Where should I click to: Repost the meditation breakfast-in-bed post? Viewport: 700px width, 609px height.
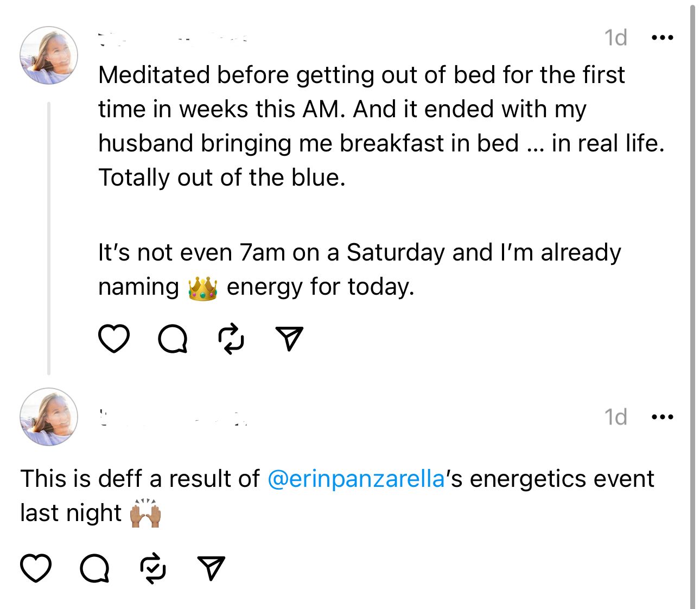231,339
